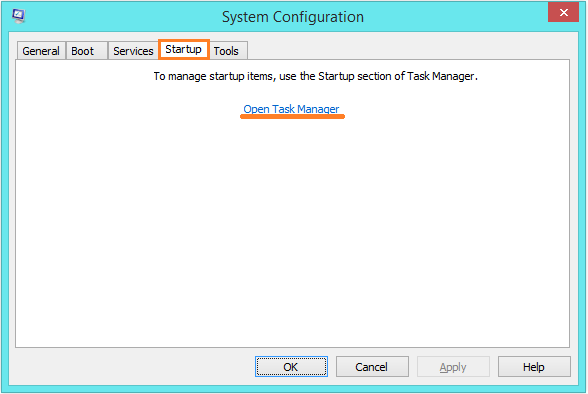Click the greyed-out Apply button

pyautogui.click(x=453, y=367)
